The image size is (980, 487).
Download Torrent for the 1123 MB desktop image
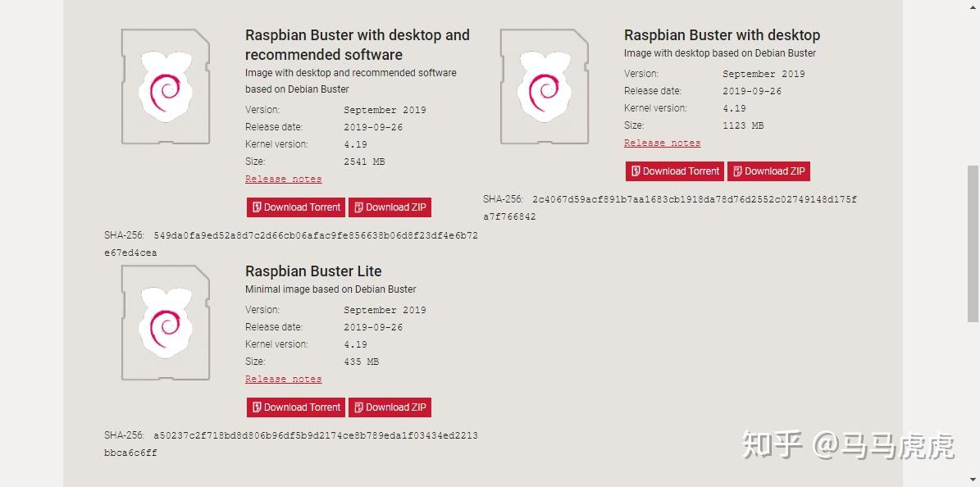pos(674,171)
